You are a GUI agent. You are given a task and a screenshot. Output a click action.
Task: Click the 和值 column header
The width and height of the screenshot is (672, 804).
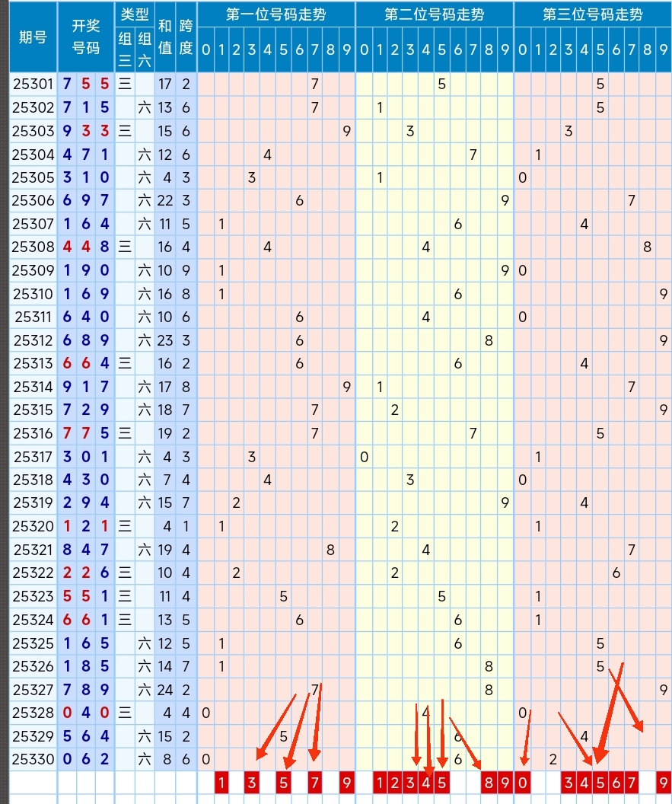(165, 37)
